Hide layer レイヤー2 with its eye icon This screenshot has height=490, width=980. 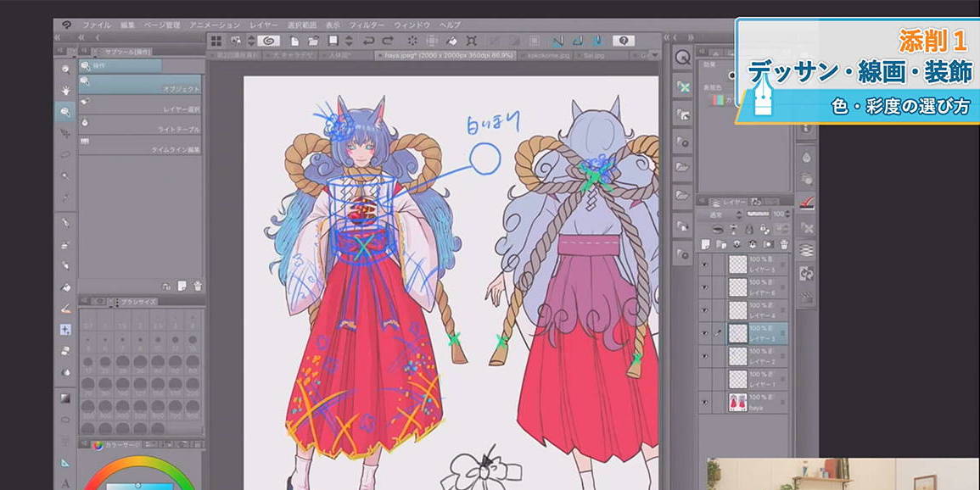pos(705,356)
